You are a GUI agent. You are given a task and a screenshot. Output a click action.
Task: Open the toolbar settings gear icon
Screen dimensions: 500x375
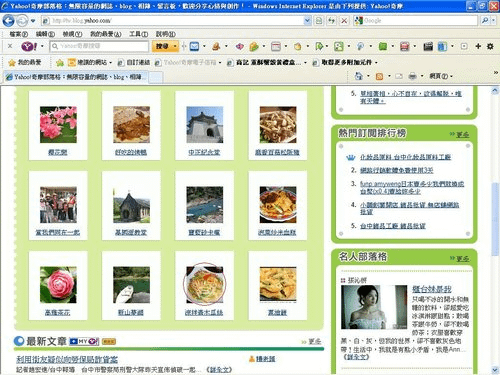click(x=490, y=46)
